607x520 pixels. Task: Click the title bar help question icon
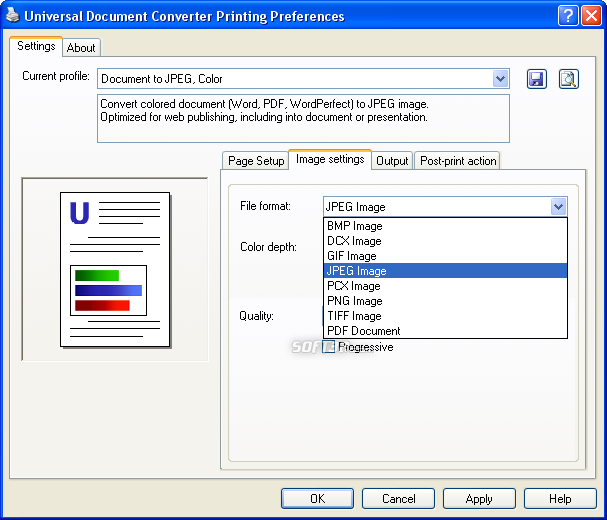568,16
